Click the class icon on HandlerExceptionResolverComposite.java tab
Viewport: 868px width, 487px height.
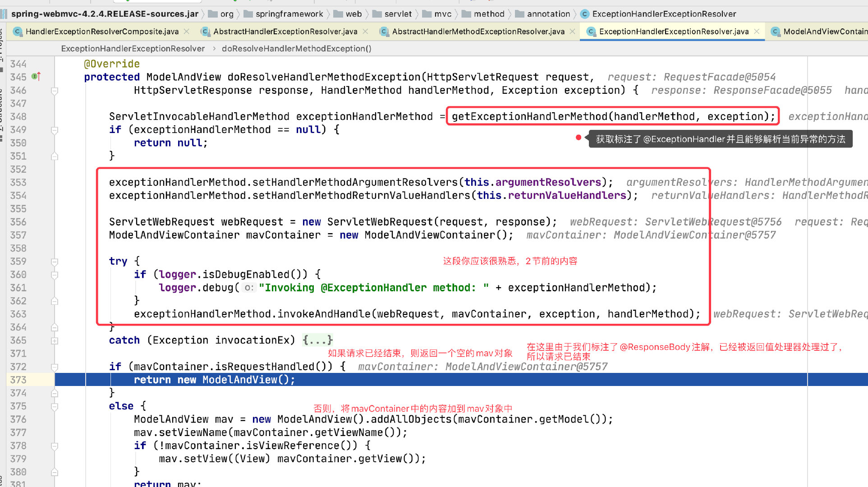tap(18, 32)
